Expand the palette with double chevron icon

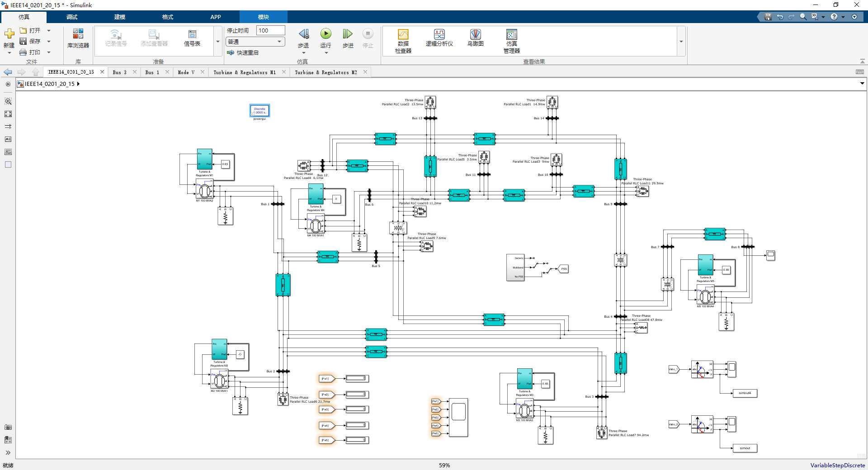[x=8, y=452]
